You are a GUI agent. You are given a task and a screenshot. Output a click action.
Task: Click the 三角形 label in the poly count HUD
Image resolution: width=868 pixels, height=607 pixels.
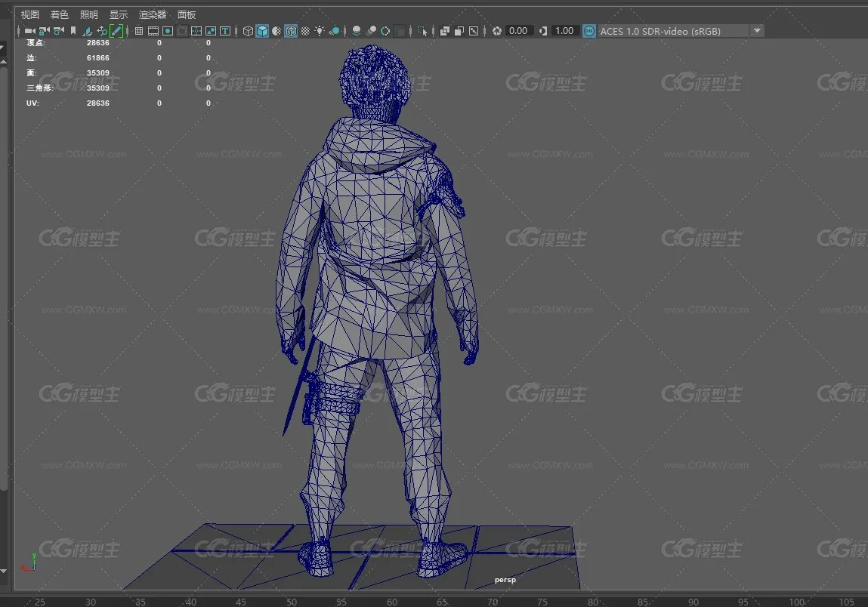(x=40, y=88)
